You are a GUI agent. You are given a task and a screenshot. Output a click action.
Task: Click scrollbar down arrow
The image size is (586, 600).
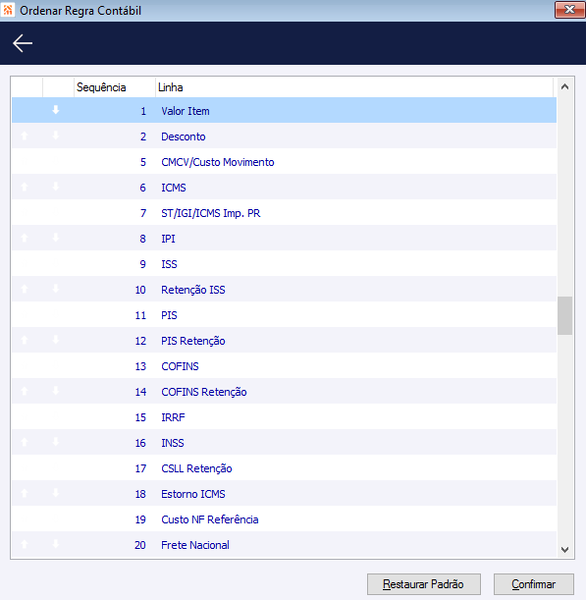(x=565, y=549)
